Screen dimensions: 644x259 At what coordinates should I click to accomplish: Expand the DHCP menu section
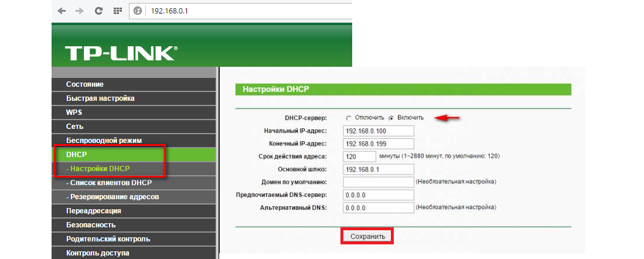[x=76, y=154]
